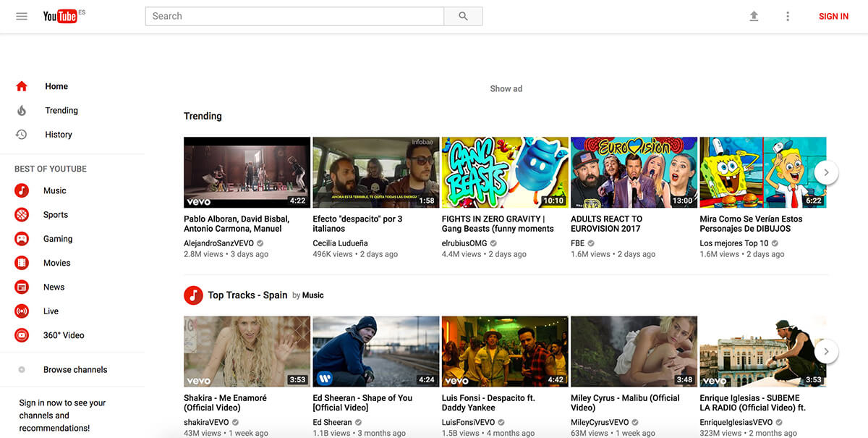
Task: Click the Home house icon
Action: (x=22, y=86)
